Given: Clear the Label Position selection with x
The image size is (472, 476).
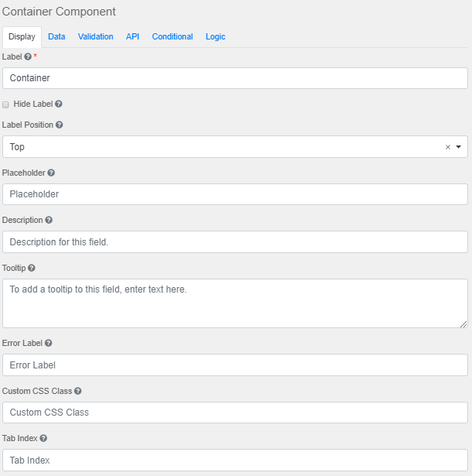Looking at the screenshot, I should [447, 147].
